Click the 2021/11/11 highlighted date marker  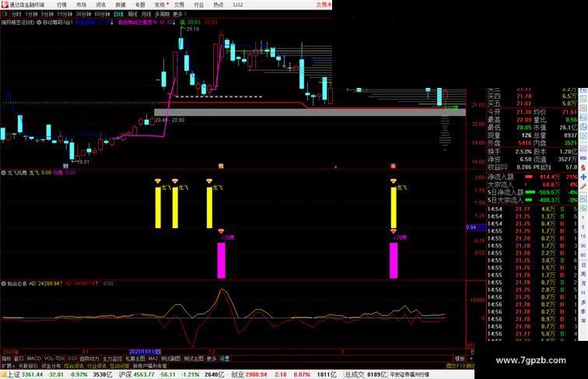145,352
